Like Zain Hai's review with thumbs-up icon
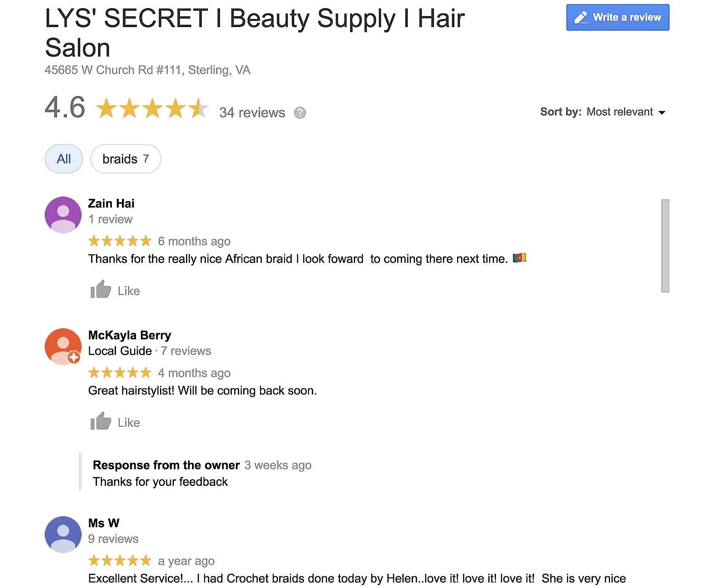The image size is (714, 588). (100, 290)
